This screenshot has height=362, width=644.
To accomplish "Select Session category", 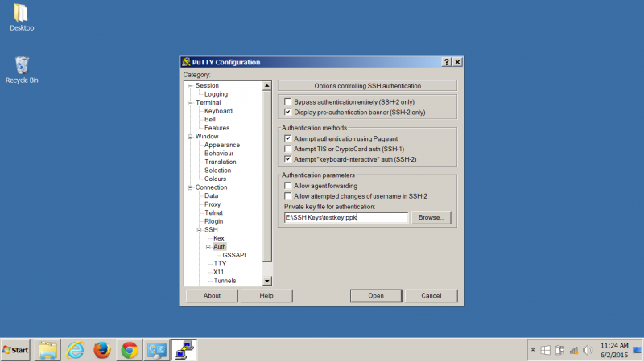I will click(207, 85).
